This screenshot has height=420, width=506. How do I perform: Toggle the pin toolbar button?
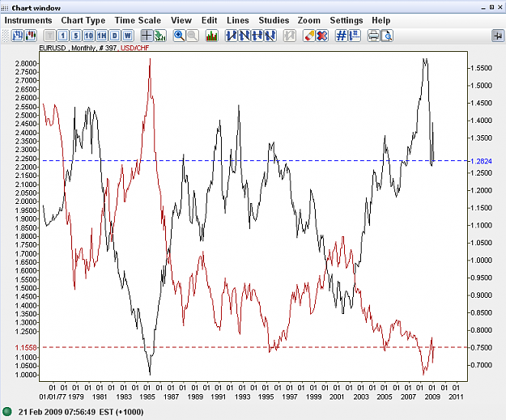click(x=498, y=36)
